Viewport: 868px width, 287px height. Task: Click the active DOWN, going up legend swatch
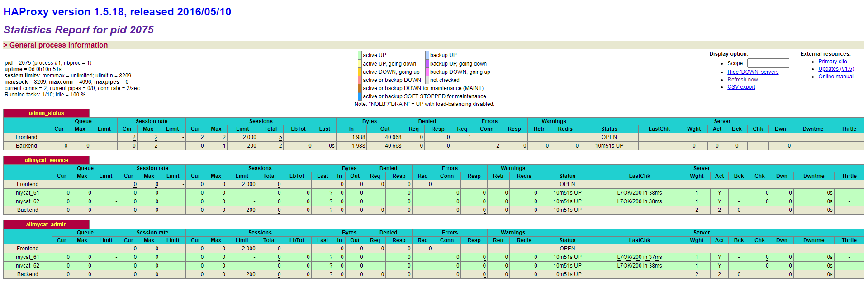360,72
